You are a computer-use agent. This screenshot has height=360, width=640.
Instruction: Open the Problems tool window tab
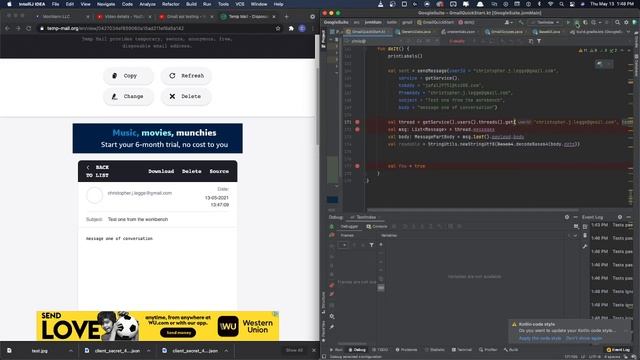coord(406,350)
